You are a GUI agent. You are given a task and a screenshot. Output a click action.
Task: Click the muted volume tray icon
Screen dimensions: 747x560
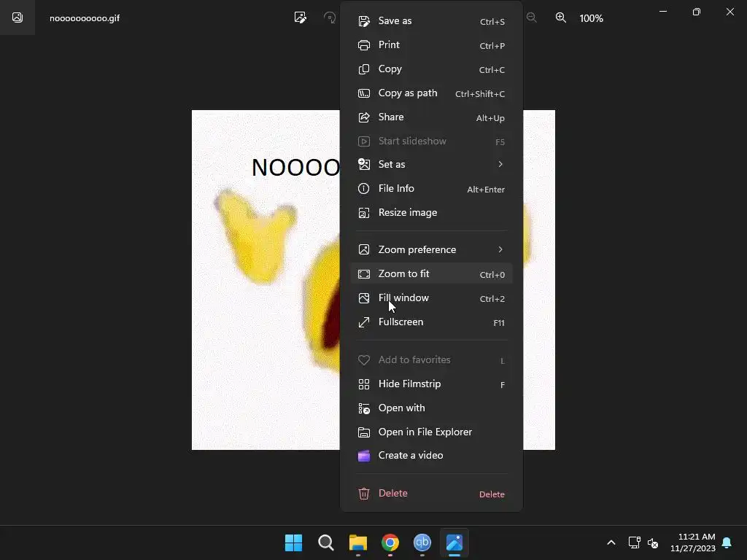(x=653, y=542)
